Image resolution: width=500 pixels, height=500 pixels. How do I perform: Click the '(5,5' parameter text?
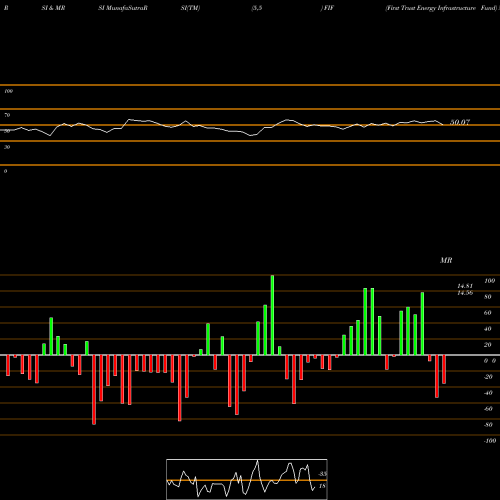click(257, 8)
